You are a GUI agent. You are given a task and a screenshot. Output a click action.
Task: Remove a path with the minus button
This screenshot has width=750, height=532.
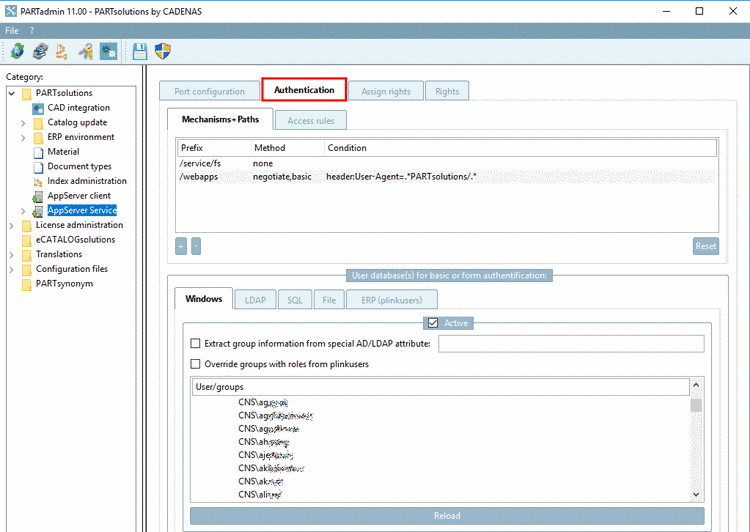coord(196,246)
